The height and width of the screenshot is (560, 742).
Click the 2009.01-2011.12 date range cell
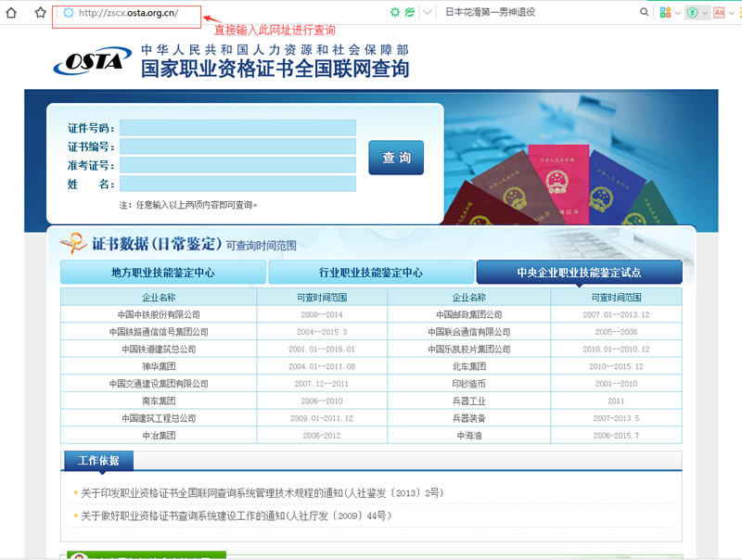pos(322,418)
